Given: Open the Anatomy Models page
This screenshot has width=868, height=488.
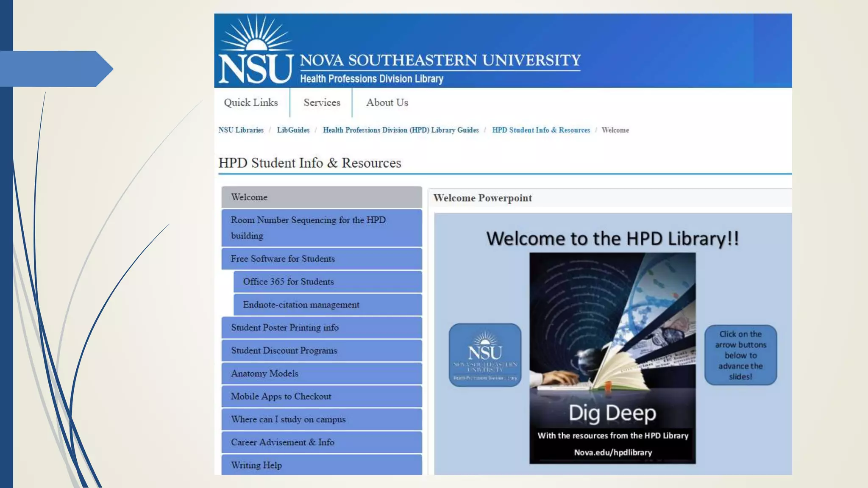Looking at the screenshot, I should pos(321,374).
